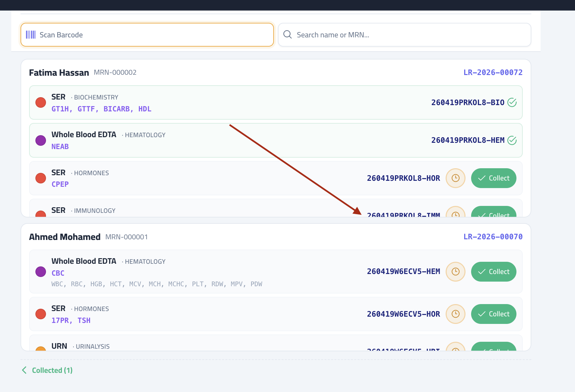Click red tube color dot for BIOCHEMISTRY sample
Image resolution: width=575 pixels, height=392 pixels.
[x=41, y=102]
